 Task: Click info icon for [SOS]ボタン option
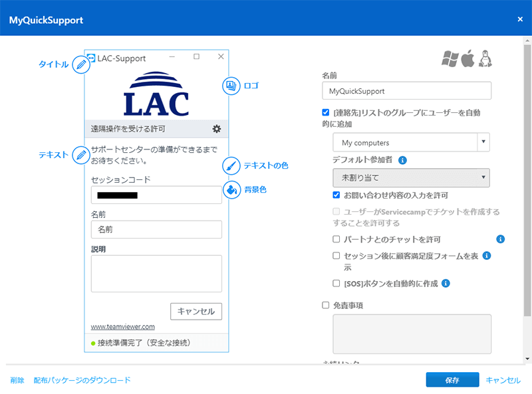[446, 283]
